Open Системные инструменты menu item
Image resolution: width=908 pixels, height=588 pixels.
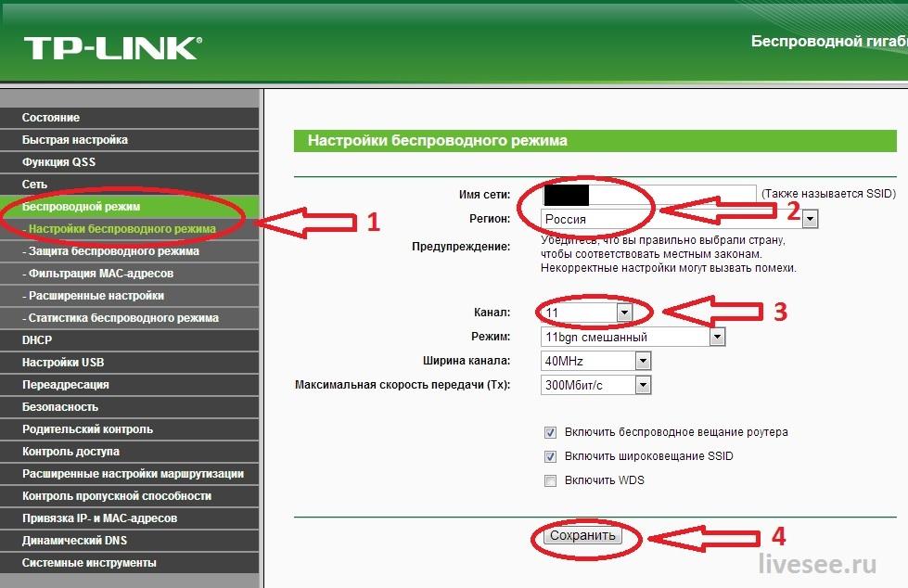click(129, 563)
